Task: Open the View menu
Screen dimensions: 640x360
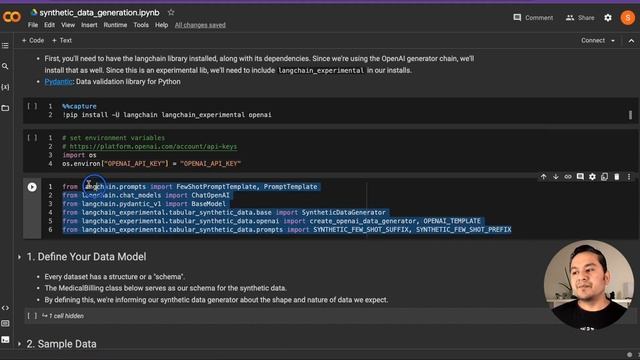Action: pos(68,25)
